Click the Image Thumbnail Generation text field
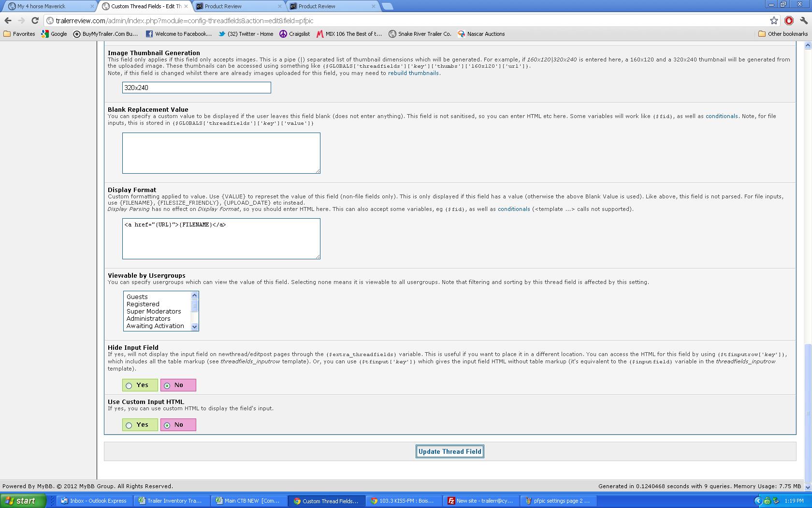Screen dimensions: 812x508 196,88
